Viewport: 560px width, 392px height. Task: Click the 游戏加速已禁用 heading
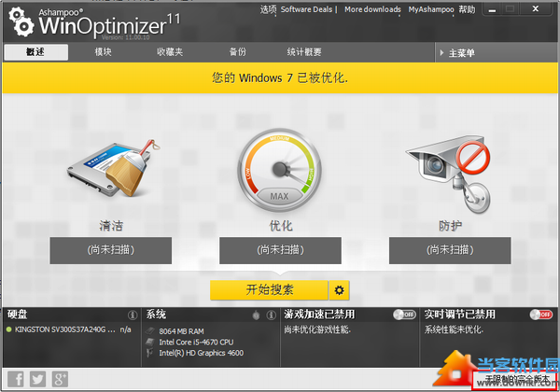pos(319,315)
